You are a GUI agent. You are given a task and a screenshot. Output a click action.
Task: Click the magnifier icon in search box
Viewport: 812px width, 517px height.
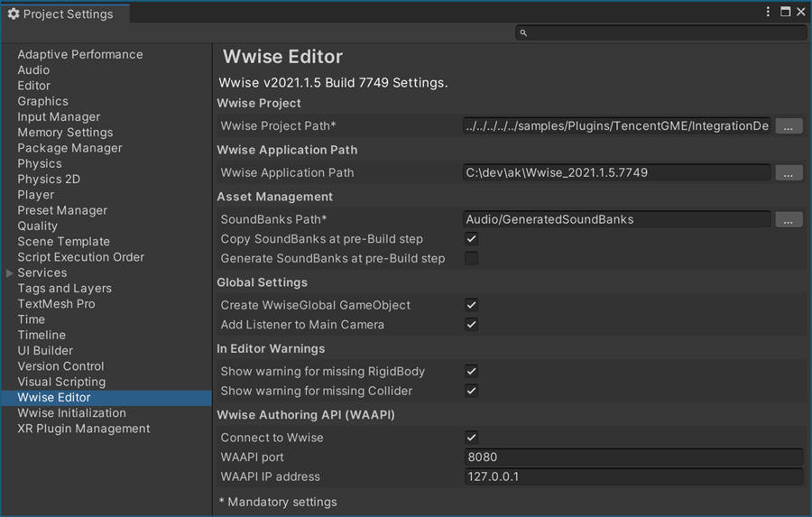pos(523,32)
